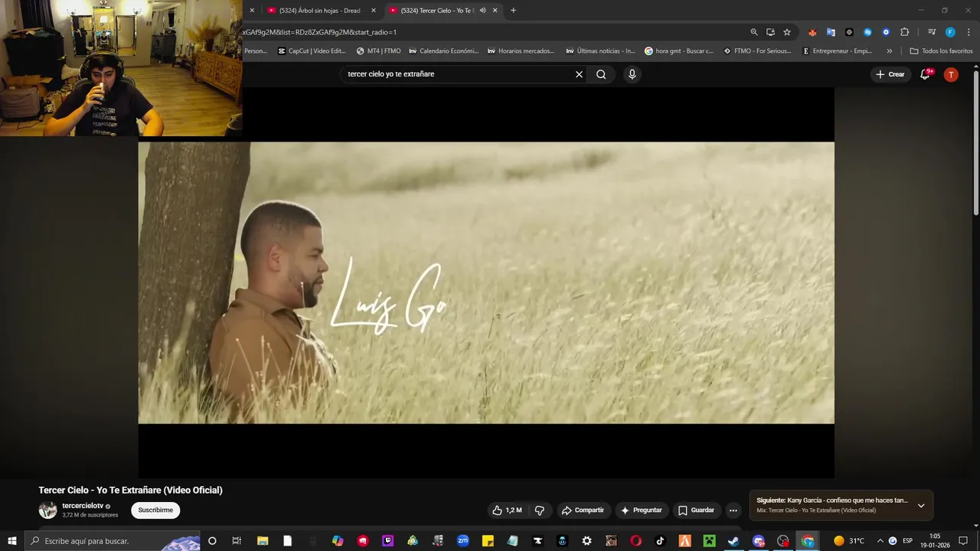
Task: Click the Chrome zoom magnifier icon
Action: (x=754, y=32)
